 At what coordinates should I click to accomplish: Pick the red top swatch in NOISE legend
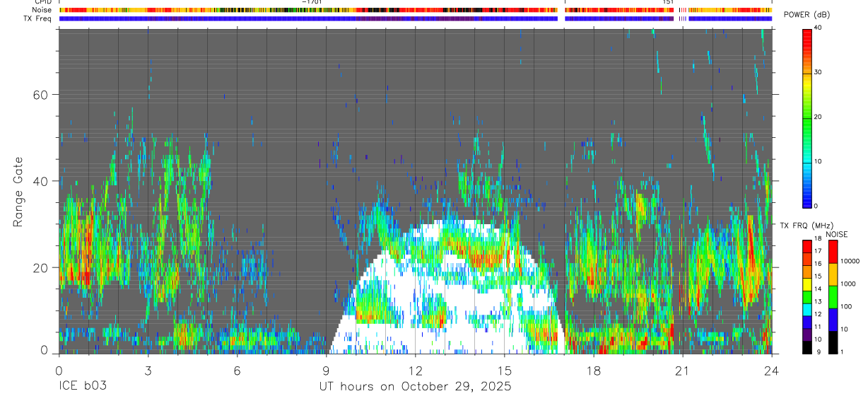[x=833, y=252]
